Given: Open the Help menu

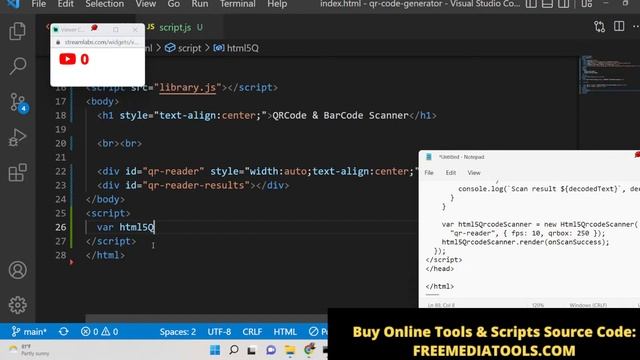Looking at the screenshot, I should click(x=277, y=4).
